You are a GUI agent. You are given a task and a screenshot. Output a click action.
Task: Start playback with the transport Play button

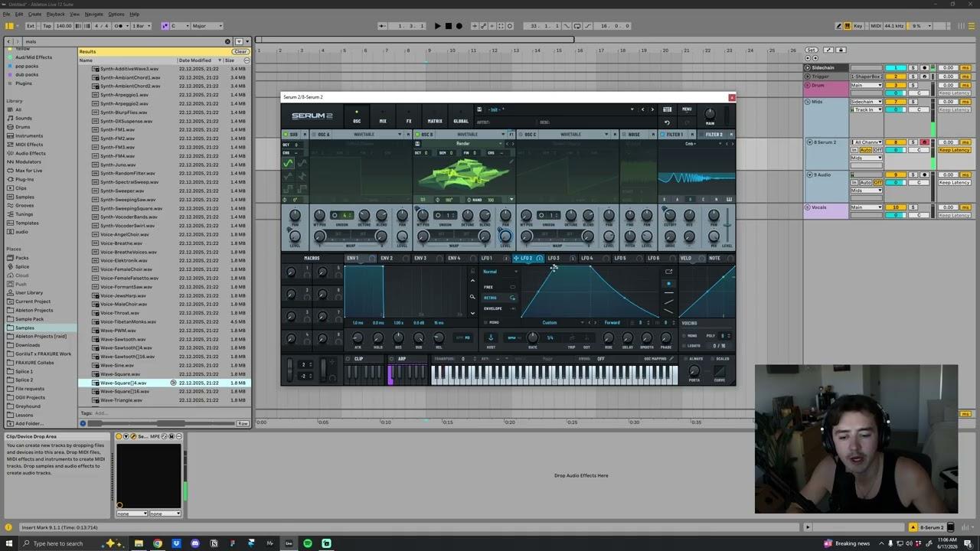click(x=437, y=26)
